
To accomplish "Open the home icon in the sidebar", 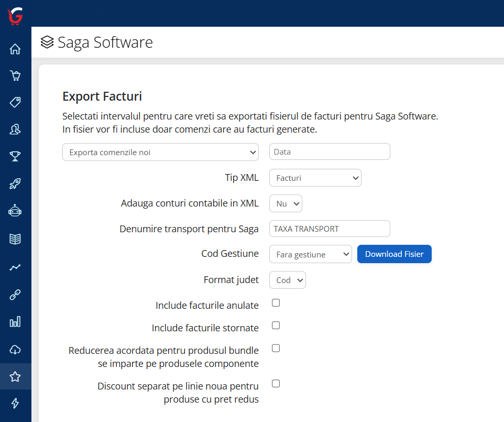I will [15, 49].
